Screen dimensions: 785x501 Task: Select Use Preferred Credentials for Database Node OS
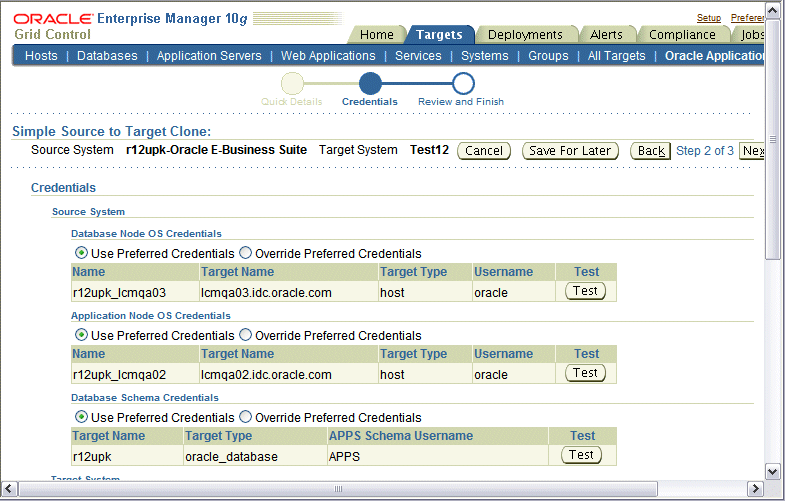81,253
